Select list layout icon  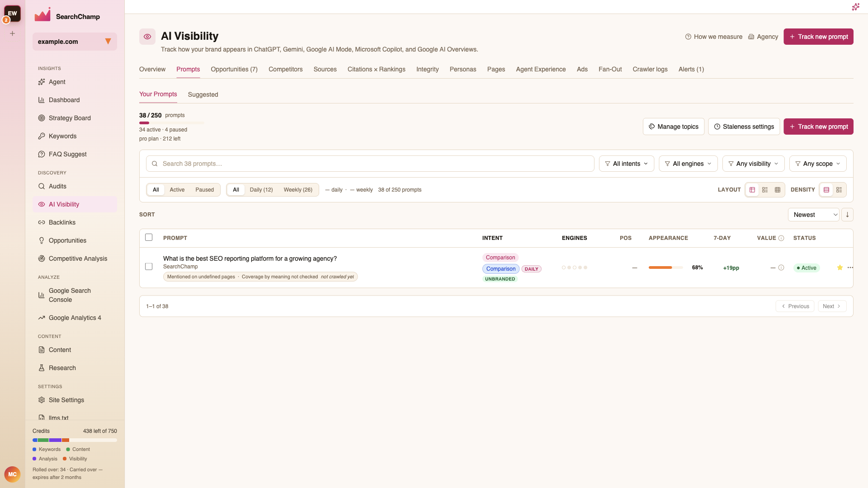coord(765,190)
